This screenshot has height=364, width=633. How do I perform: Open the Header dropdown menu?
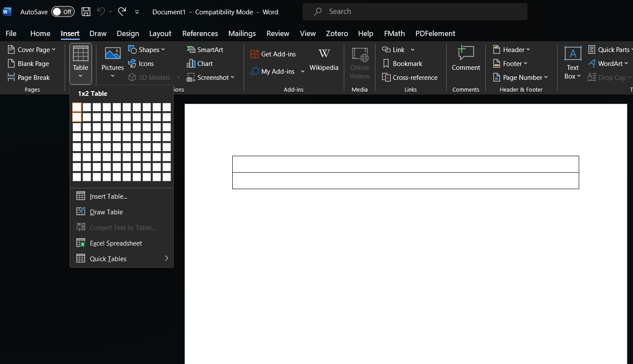[x=511, y=50]
